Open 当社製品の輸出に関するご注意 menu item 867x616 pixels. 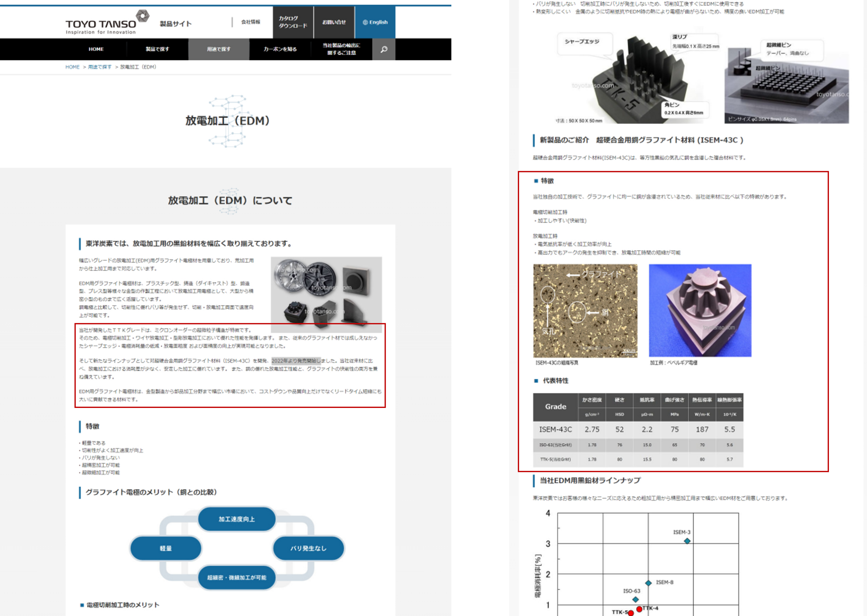point(342,49)
